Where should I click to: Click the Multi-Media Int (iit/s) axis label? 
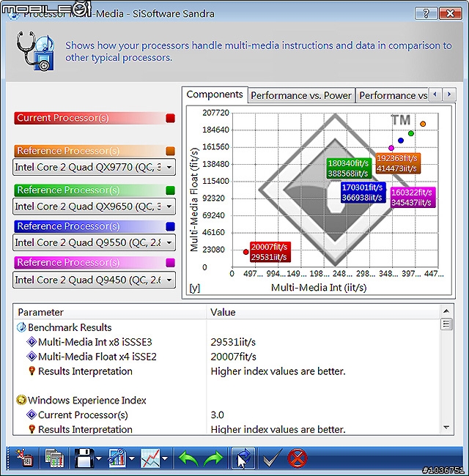point(319,288)
